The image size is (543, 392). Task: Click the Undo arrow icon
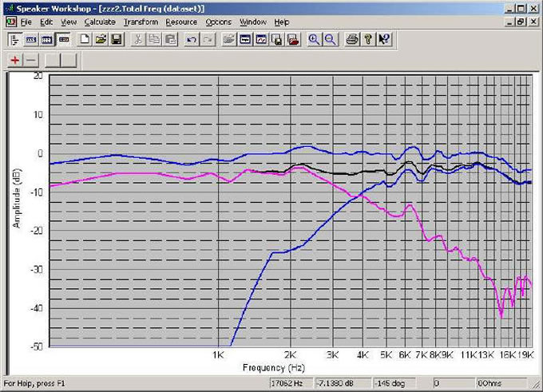tap(192, 39)
